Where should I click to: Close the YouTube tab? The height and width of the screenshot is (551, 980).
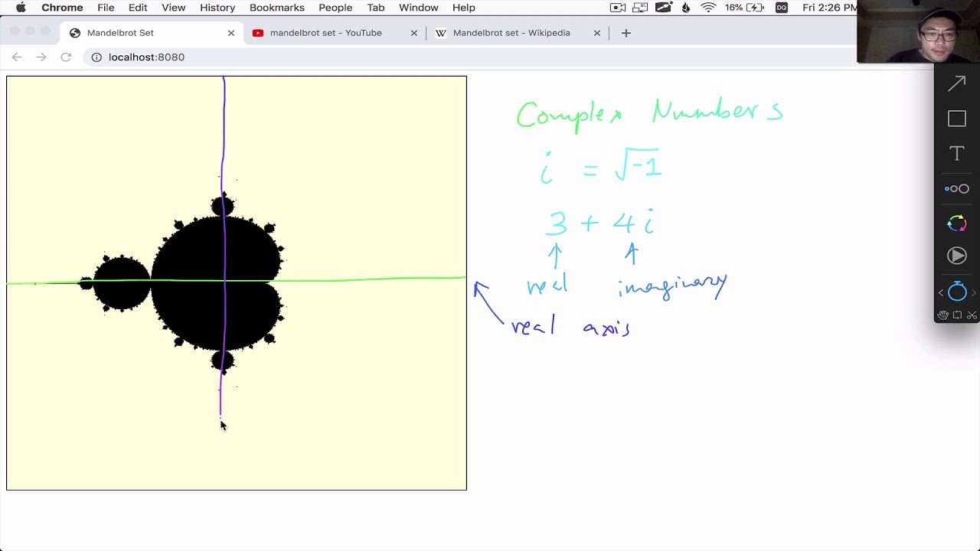coord(414,33)
